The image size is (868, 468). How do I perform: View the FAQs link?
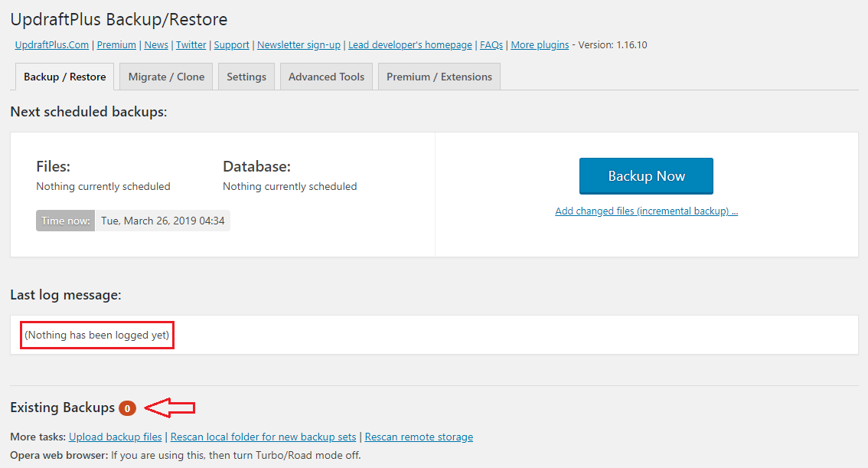tap(491, 45)
